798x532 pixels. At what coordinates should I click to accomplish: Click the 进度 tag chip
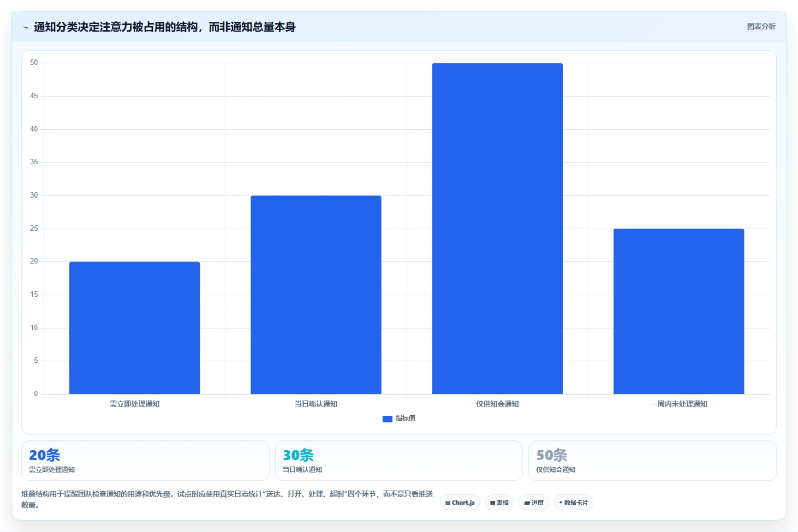[x=534, y=503]
